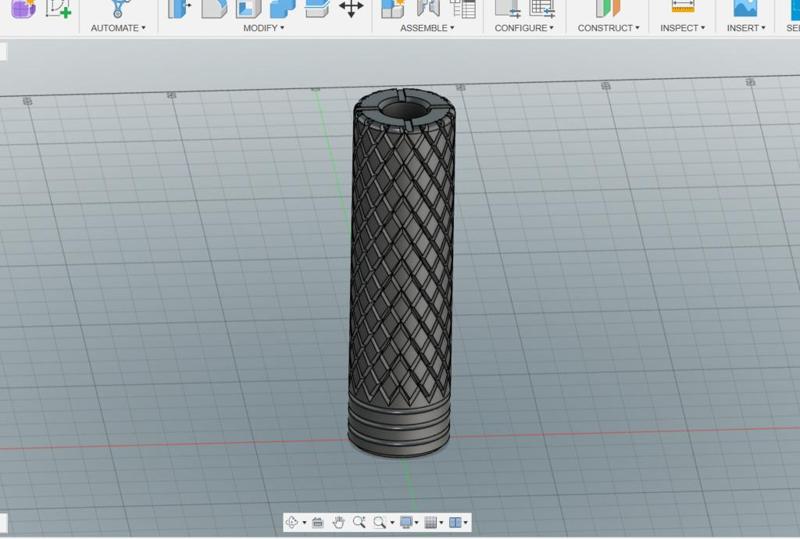This screenshot has height=539, width=800.
Task: Open the INSERT dropdown menu
Action: (746, 28)
